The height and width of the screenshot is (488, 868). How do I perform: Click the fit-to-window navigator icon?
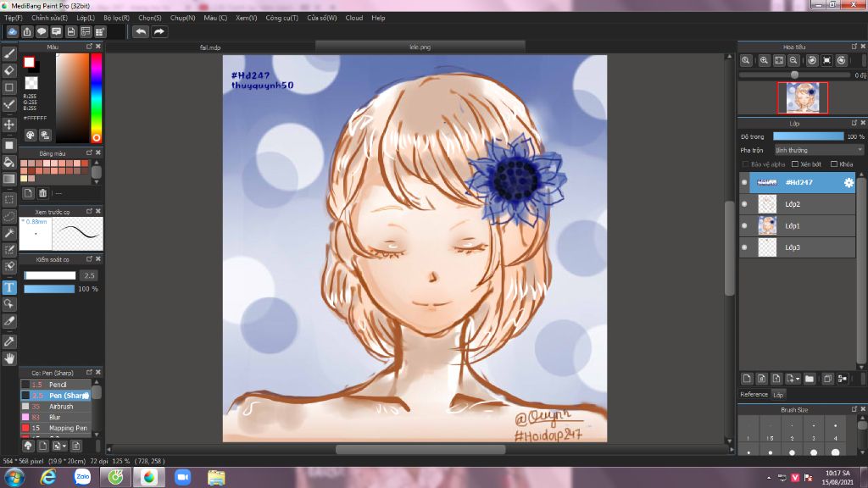(x=779, y=60)
